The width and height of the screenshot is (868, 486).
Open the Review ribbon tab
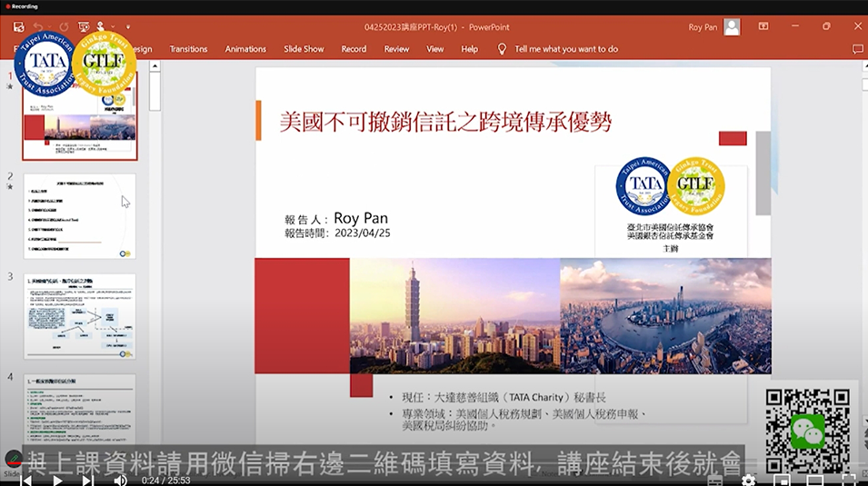[396, 49]
